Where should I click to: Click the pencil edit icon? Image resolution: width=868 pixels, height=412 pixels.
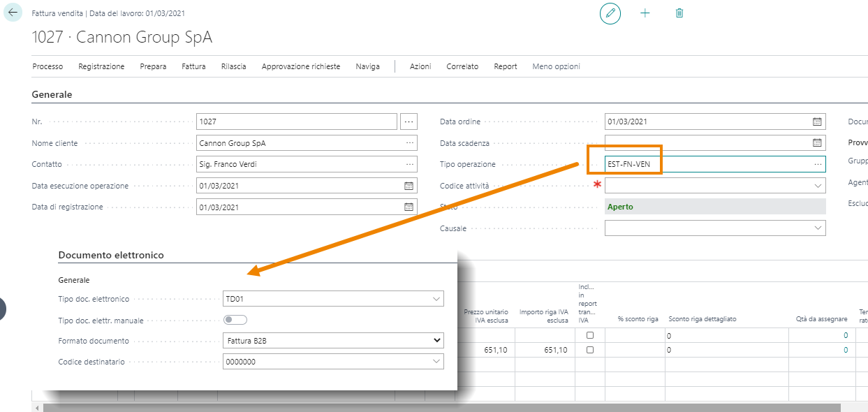(610, 13)
